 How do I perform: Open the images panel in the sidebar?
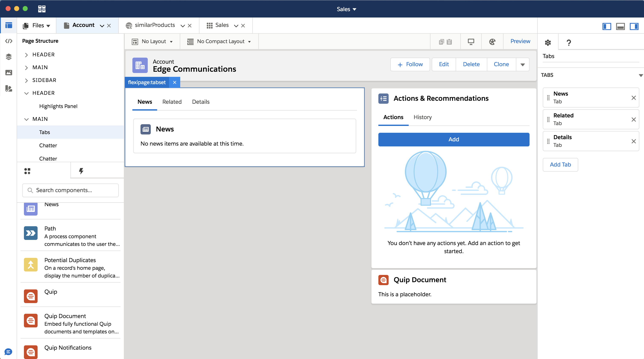coord(9,73)
